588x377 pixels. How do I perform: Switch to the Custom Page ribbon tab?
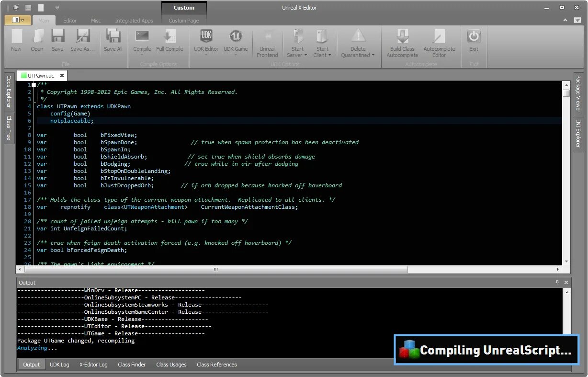[x=184, y=21]
